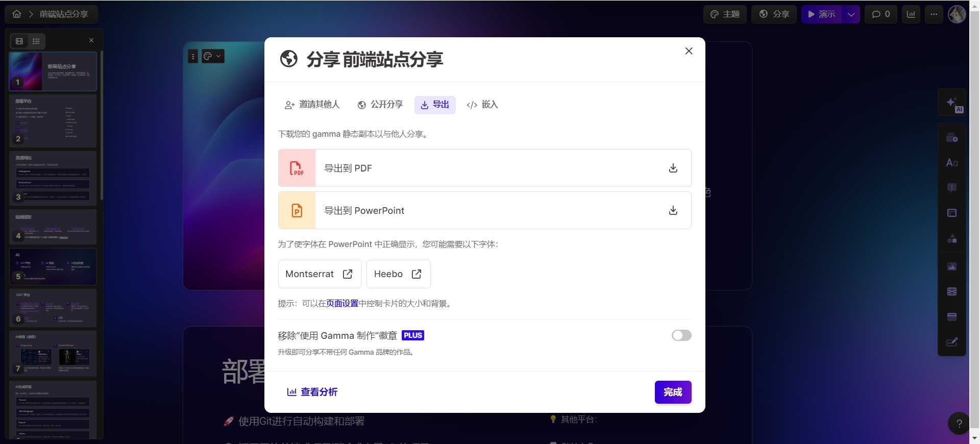Viewport: 980px width, 444px height.
Task: Toggle remove 'Made with Gamma' badge switch
Action: pos(681,335)
